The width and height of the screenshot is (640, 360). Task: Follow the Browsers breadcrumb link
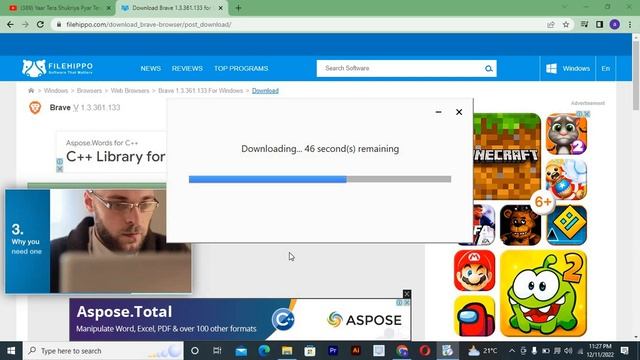(x=89, y=91)
